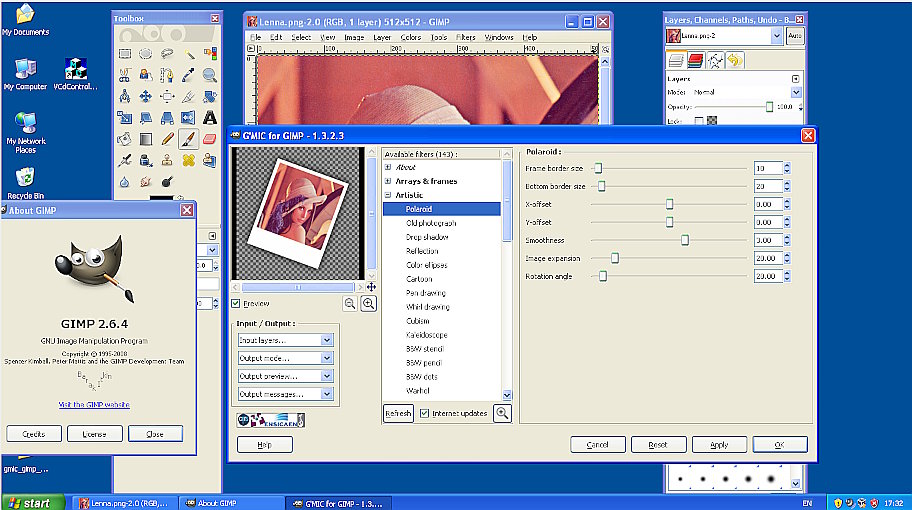
Task: Select the Move tool
Action: [145, 97]
